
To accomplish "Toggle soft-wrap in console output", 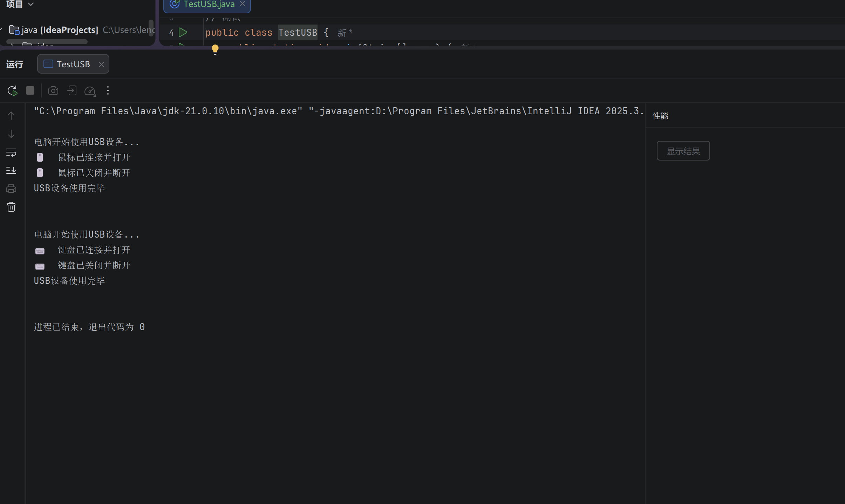I will [11, 152].
